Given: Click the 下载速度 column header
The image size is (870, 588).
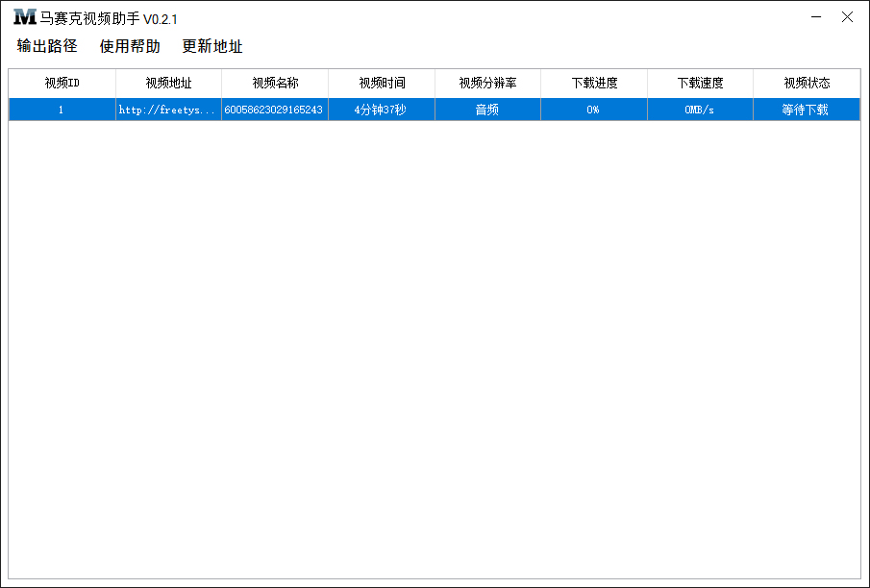Looking at the screenshot, I should [x=700, y=84].
